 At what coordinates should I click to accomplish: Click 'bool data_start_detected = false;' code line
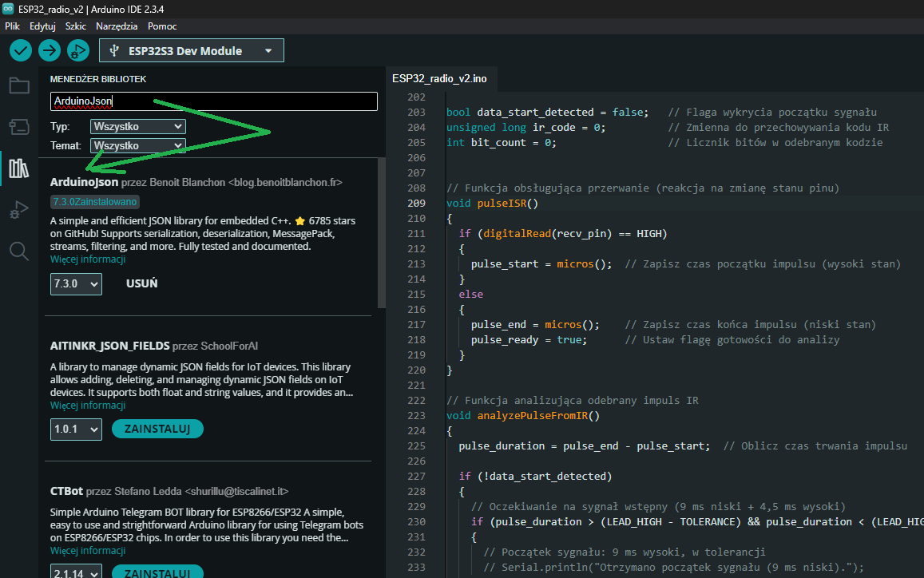(547, 112)
